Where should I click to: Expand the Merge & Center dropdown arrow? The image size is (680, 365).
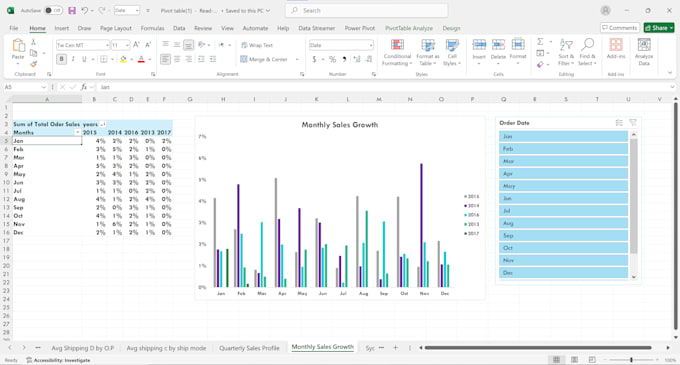(297, 59)
